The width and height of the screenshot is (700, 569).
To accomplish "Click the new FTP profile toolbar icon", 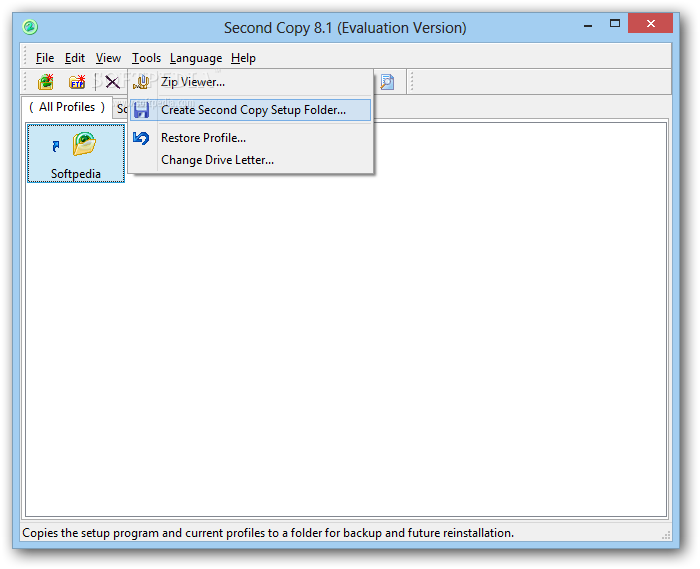I will (x=77, y=82).
